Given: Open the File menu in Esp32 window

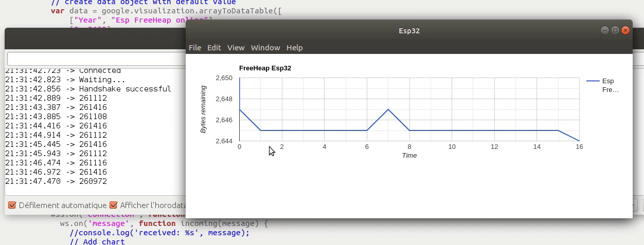Looking at the screenshot, I should (x=195, y=47).
